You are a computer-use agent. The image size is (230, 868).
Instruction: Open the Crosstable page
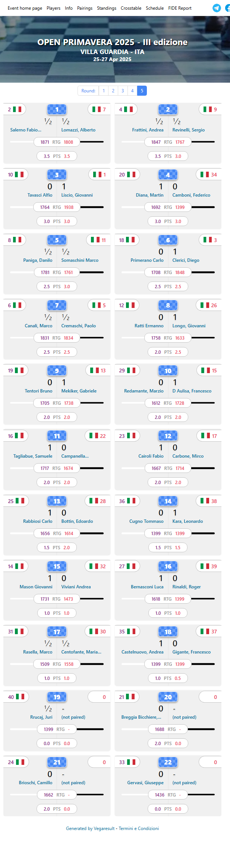(x=131, y=8)
